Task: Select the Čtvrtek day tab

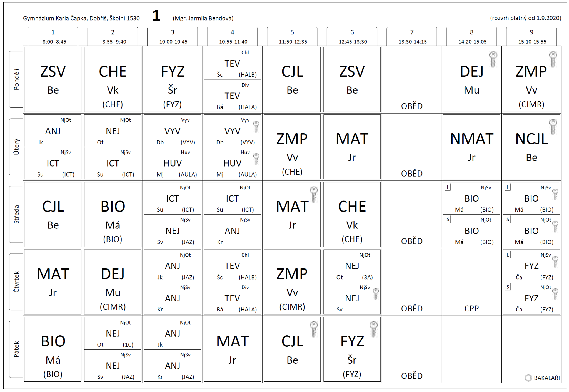Action: pyautogui.click(x=16, y=282)
